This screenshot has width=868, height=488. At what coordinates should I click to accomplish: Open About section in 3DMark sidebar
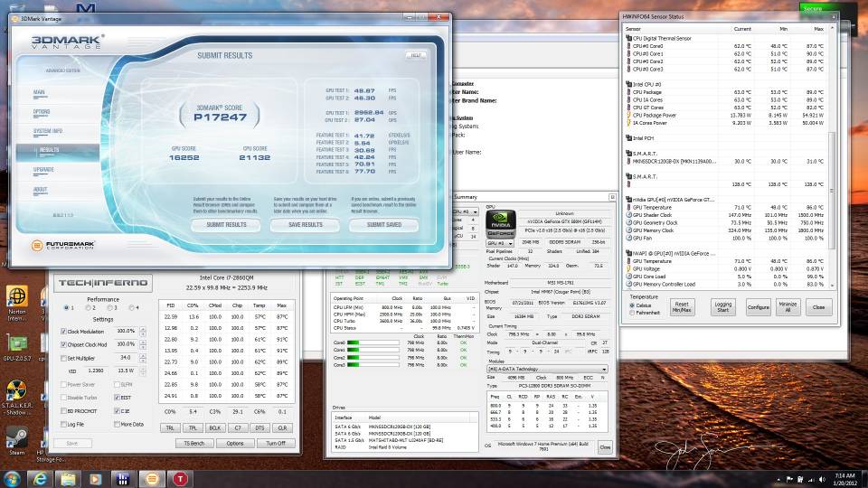(x=41, y=189)
